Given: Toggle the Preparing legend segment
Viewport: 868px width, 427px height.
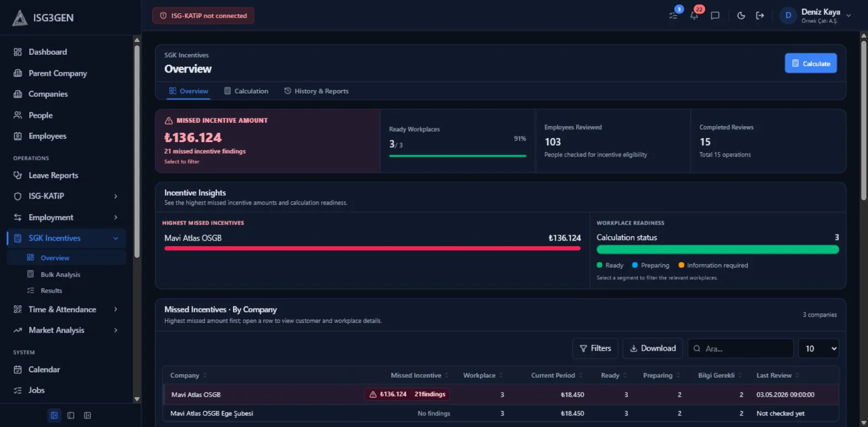Looking at the screenshot, I should 650,265.
